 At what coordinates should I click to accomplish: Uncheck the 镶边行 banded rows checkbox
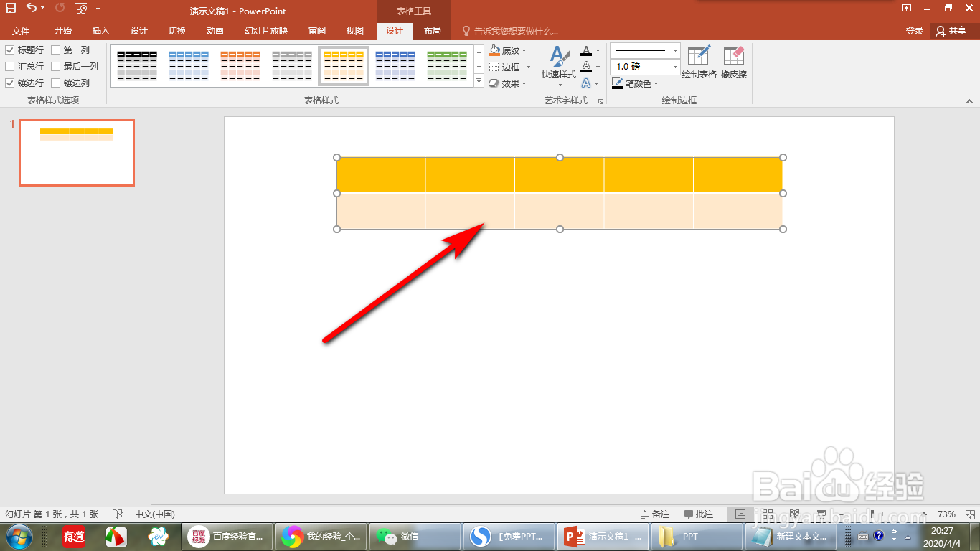click(10, 83)
